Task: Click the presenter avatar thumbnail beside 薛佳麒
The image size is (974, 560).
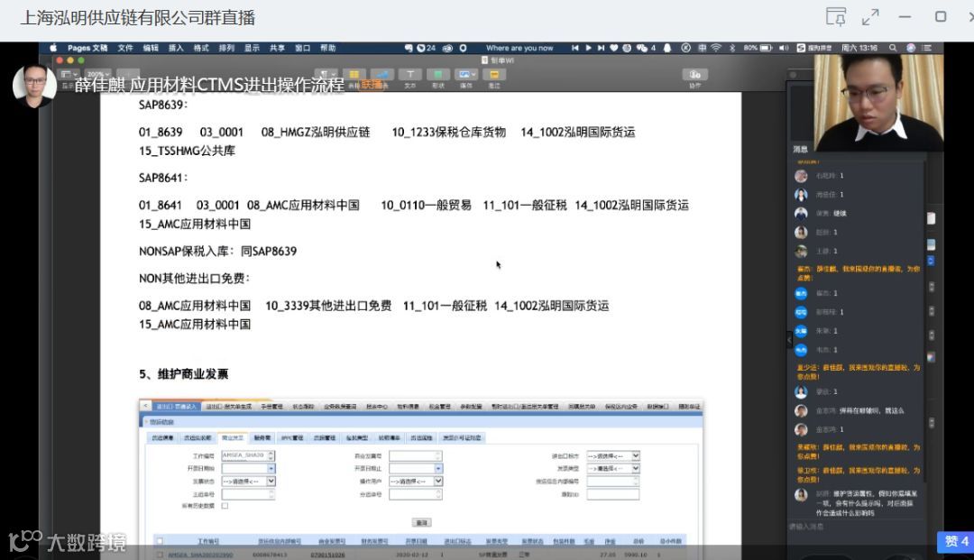Action: tap(35, 86)
